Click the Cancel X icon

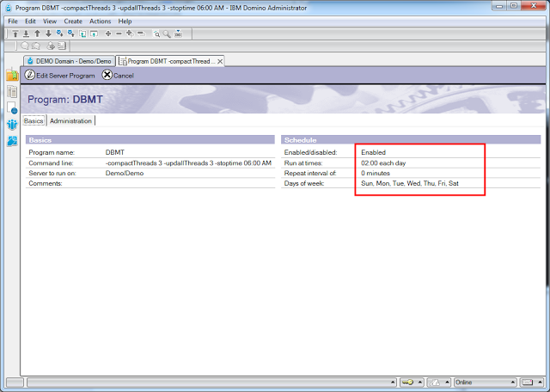click(x=107, y=76)
